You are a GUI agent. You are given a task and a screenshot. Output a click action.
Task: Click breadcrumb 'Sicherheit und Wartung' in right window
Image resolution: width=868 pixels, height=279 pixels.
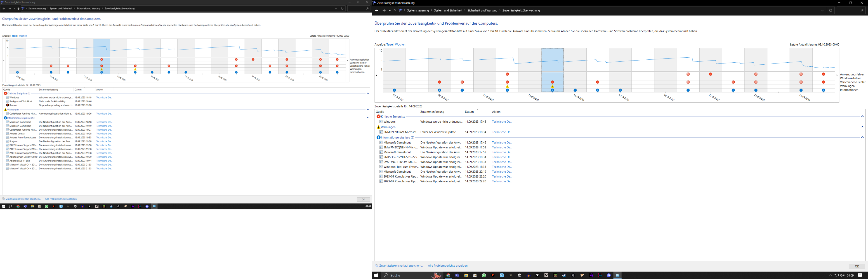pyautogui.click(x=482, y=10)
